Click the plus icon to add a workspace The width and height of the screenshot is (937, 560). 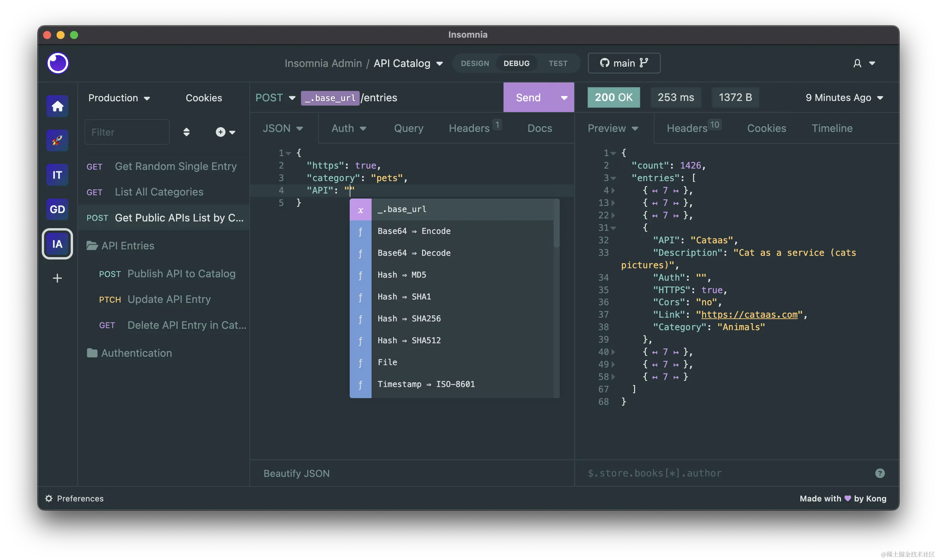tap(57, 278)
